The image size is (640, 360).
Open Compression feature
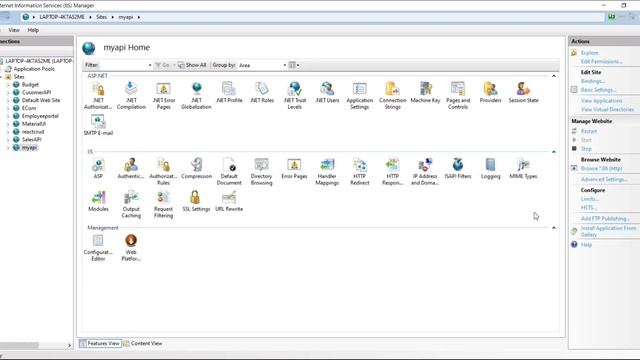196,168
